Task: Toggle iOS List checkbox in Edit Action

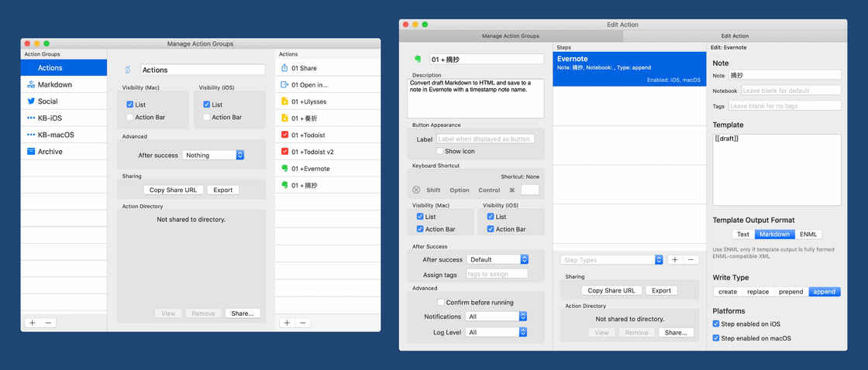Action: pyautogui.click(x=491, y=216)
